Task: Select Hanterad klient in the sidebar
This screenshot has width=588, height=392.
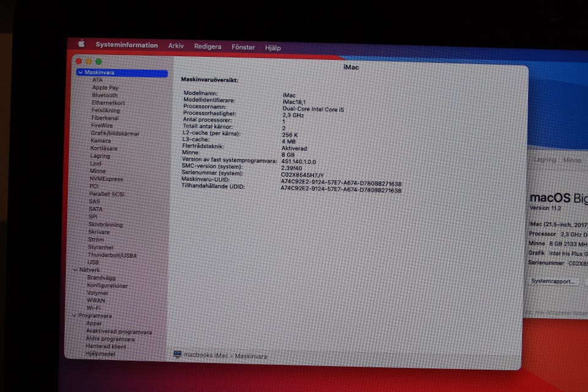Action: [106, 347]
